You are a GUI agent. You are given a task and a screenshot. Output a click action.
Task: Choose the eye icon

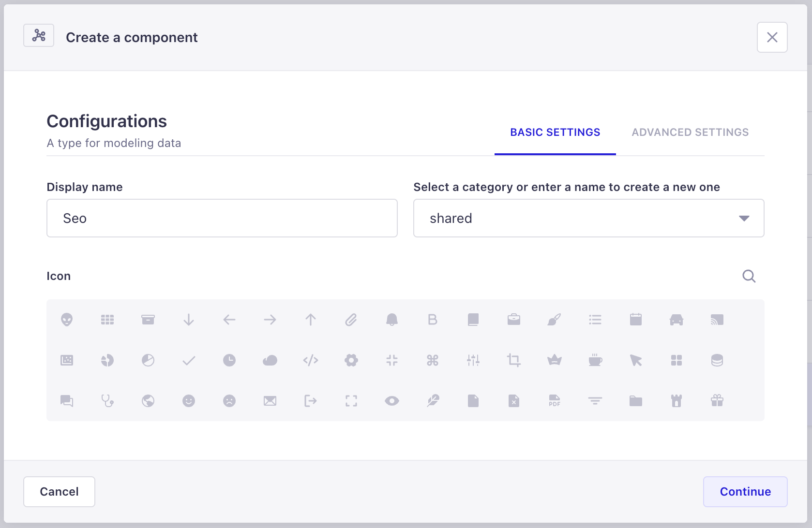pos(392,401)
